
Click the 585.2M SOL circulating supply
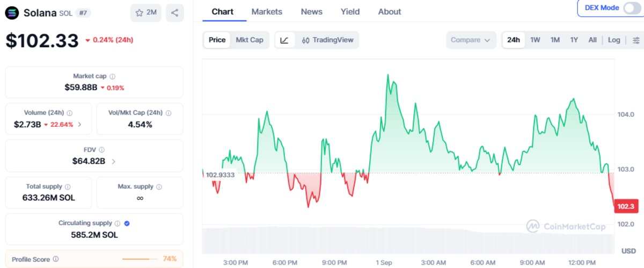click(x=94, y=235)
